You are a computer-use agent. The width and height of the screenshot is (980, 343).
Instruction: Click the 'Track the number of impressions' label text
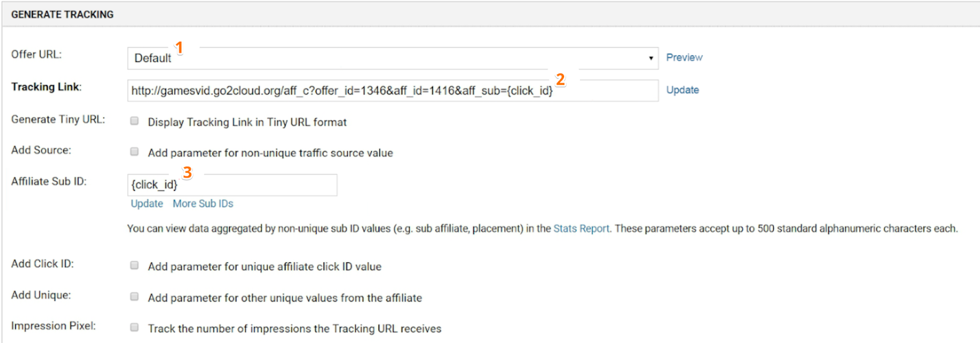click(294, 329)
